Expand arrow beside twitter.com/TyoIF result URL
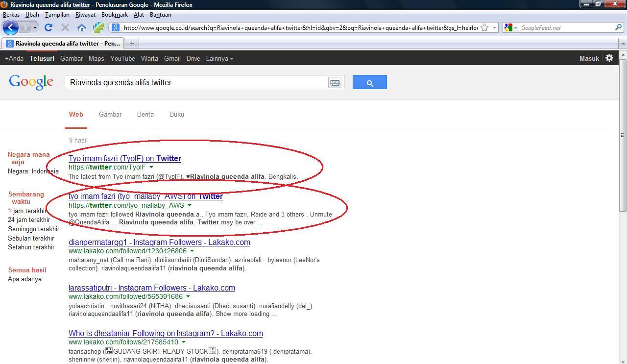This screenshot has width=627, height=364. click(x=151, y=167)
